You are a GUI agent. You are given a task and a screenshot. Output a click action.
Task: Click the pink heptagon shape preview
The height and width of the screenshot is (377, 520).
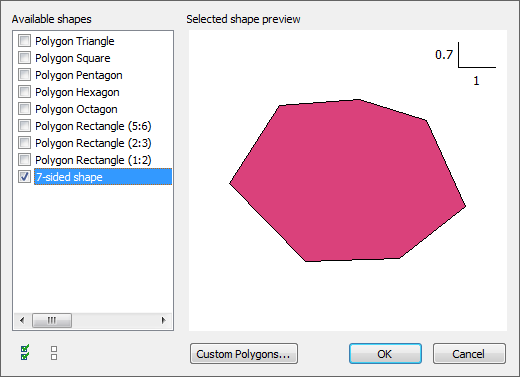coord(347,180)
